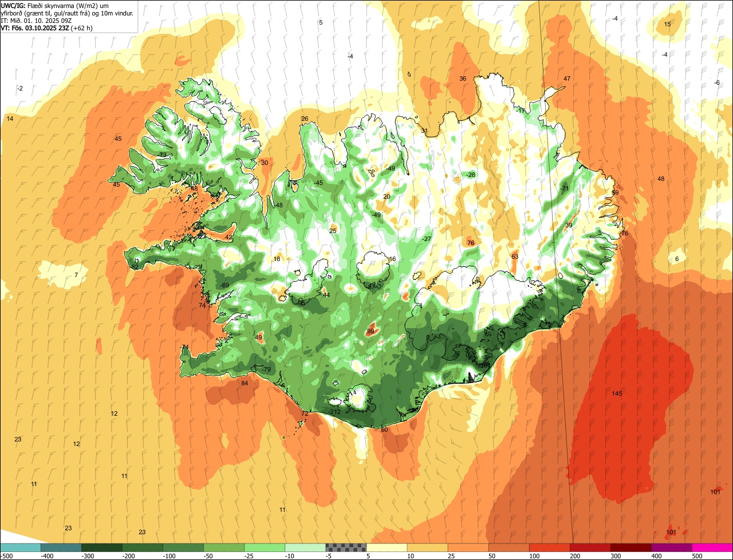Click the legend swatch between -25 and -10
Screen dimensions: 733x560
click(265, 547)
